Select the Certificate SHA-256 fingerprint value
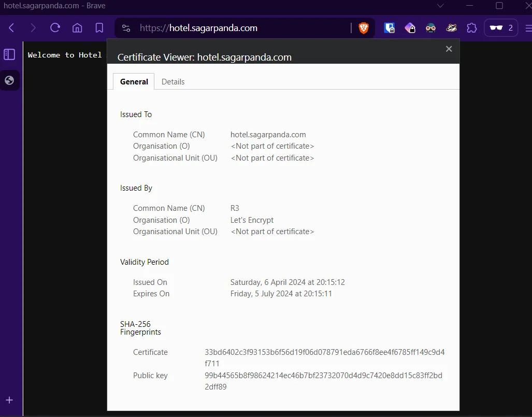 point(324,357)
